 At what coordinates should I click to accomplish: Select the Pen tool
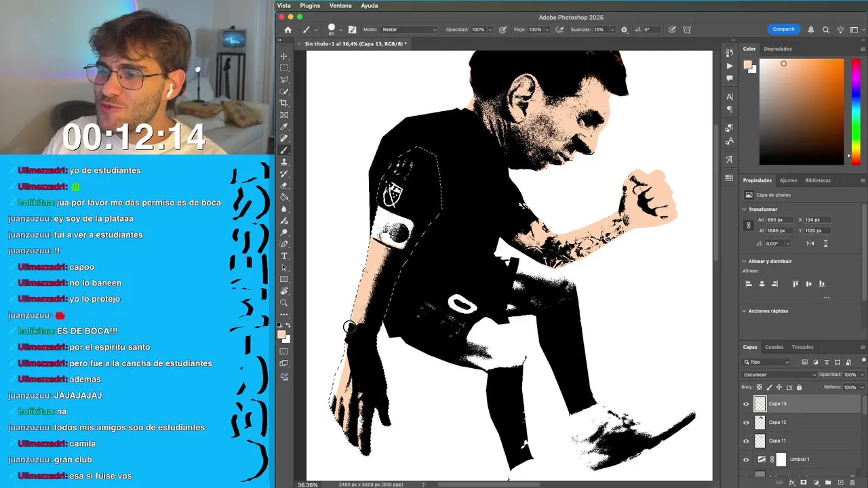point(284,244)
